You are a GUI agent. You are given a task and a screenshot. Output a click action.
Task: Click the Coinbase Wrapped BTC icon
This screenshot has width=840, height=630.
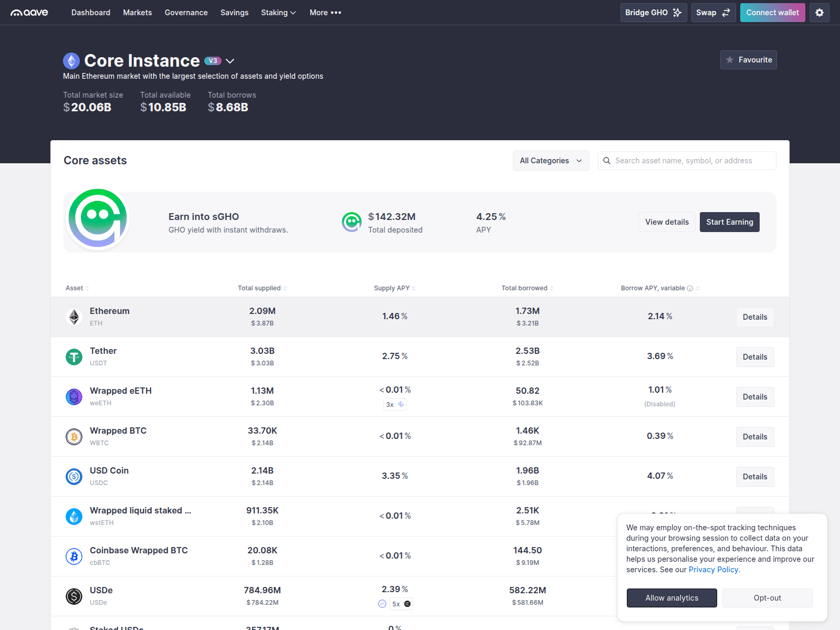point(74,556)
